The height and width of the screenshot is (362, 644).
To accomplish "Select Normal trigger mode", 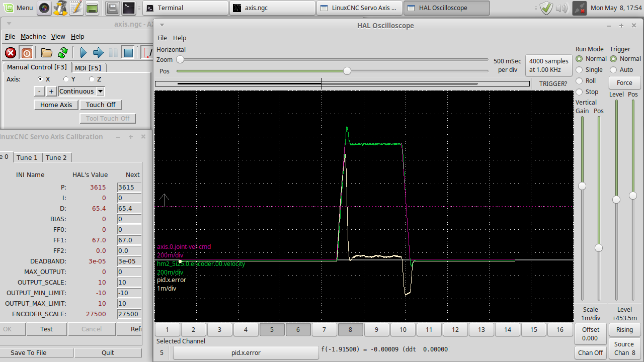I will pyautogui.click(x=613, y=59).
